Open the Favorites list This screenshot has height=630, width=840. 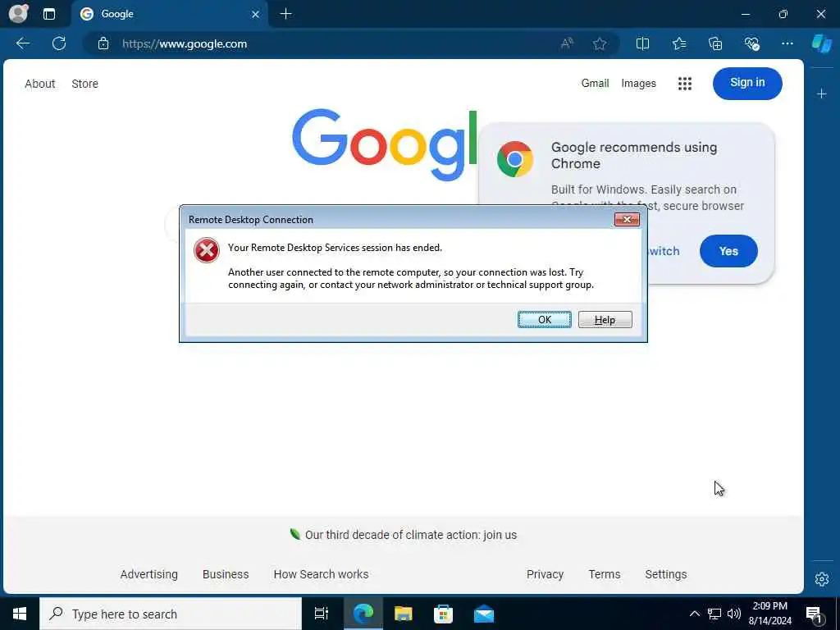coord(679,44)
